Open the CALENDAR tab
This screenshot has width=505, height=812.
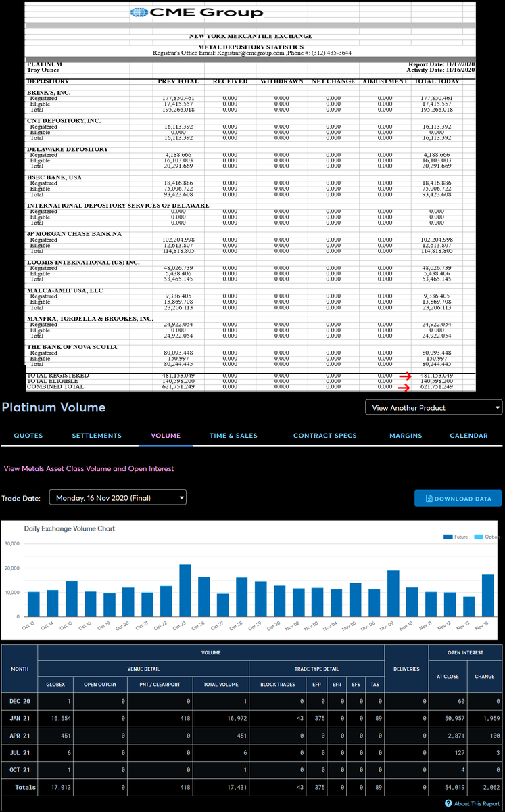pyautogui.click(x=468, y=436)
